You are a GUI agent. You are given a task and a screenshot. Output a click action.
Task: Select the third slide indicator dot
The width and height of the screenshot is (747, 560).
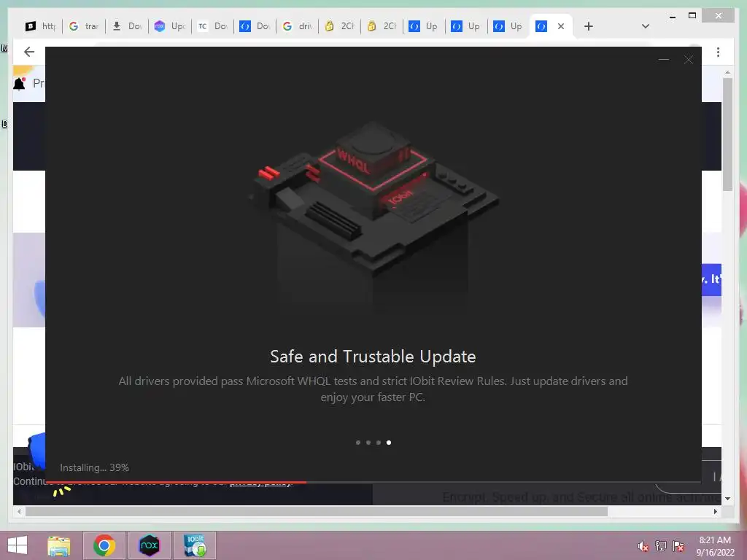(x=379, y=443)
